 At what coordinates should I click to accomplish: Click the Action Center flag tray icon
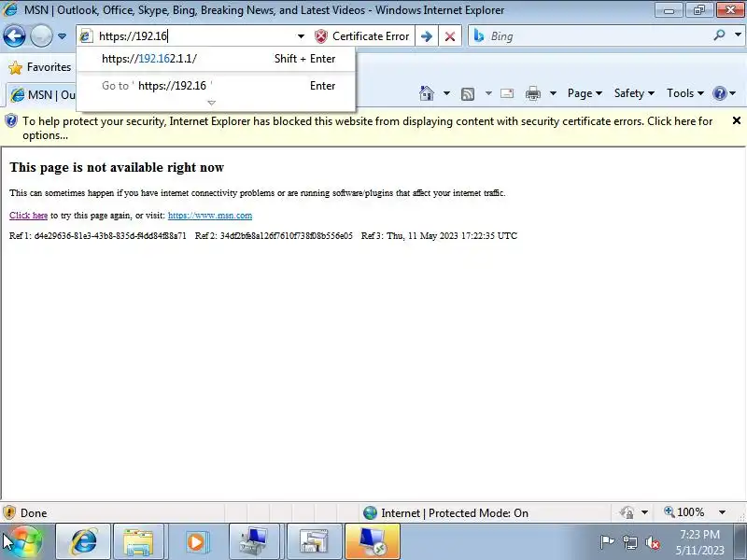coord(607,542)
